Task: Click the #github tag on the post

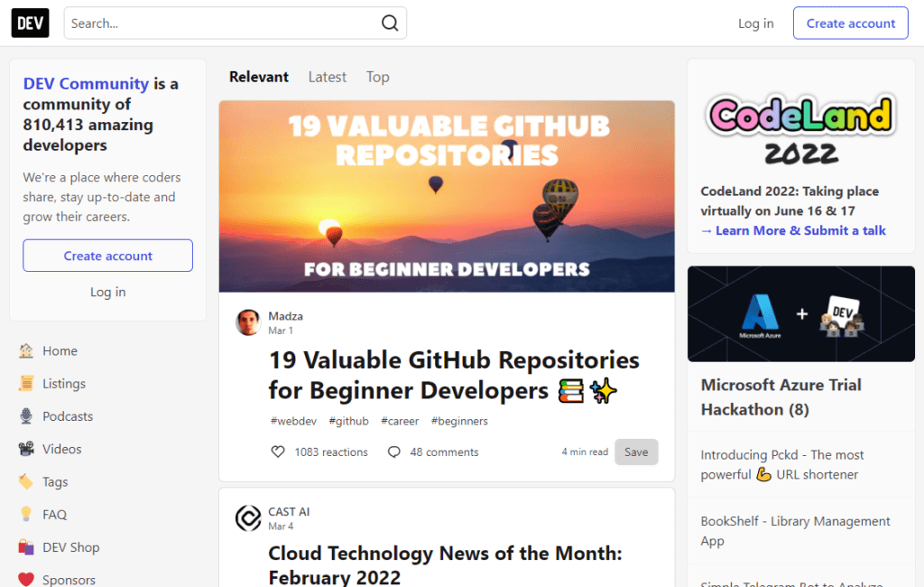Action: tap(349, 421)
